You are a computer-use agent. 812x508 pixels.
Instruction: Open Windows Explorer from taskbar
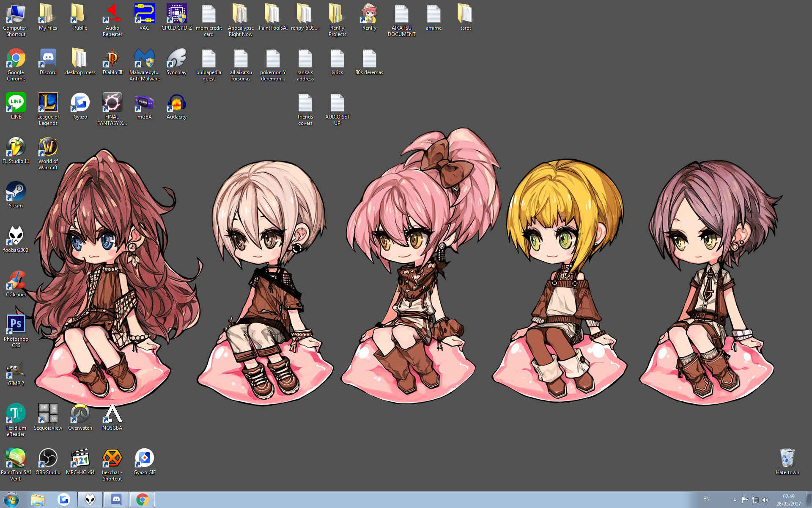tap(38, 500)
